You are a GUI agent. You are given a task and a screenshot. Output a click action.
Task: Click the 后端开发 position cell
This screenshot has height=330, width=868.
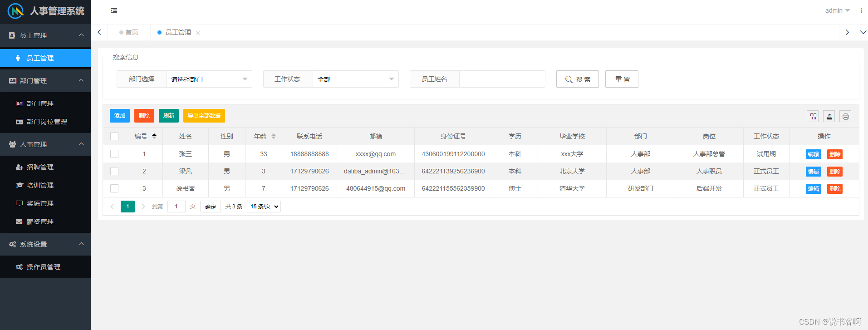tap(709, 188)
